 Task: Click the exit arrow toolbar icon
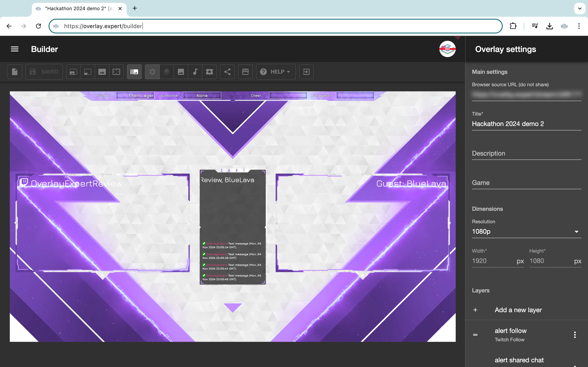[x=306, y=72]
